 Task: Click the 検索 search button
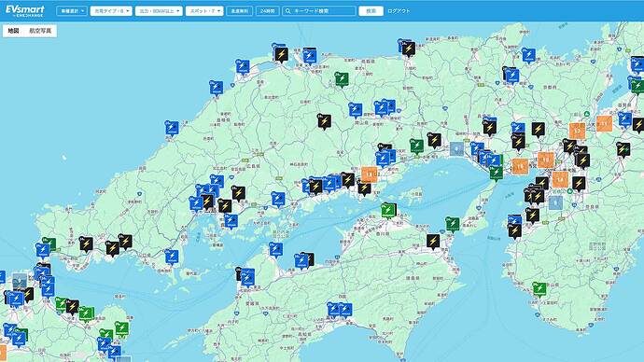coord(371,11)
